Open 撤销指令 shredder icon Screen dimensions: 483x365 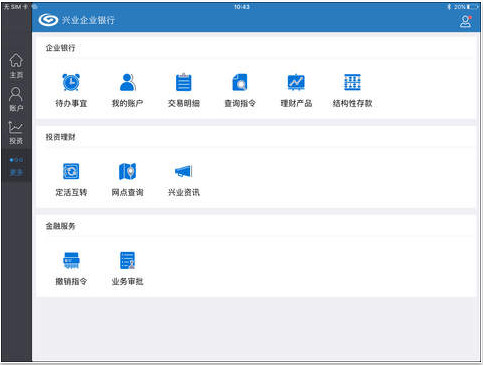point(71,260)
